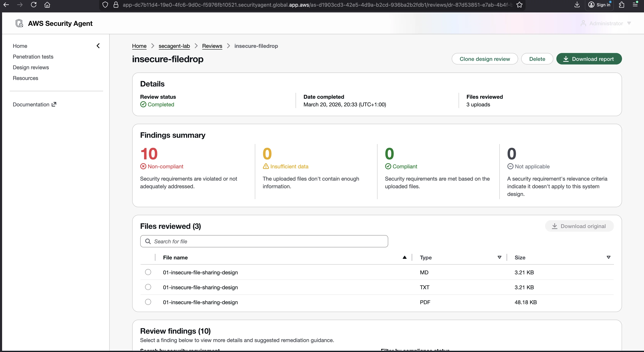This screenshot has height=352, width=644.
Task: Click the Download original button
Action: pos(579,226)
